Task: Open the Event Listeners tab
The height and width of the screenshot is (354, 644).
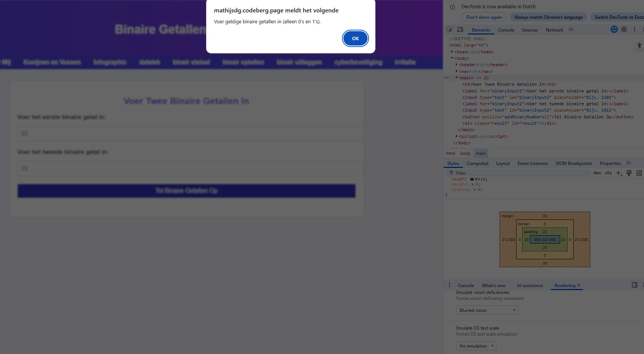Action: tap(533, 163)
